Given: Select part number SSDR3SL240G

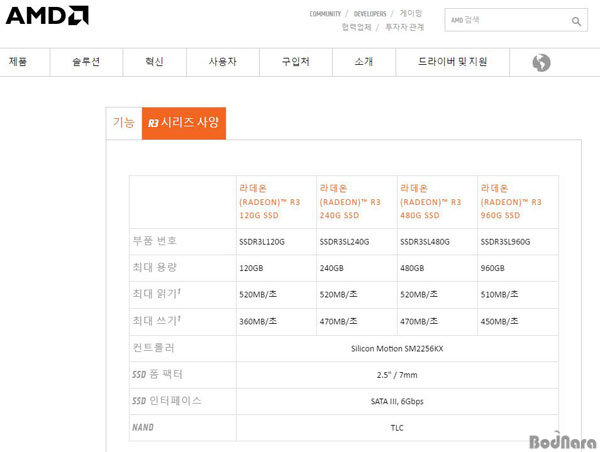Looking at the screenshot, I should [344, 242].
